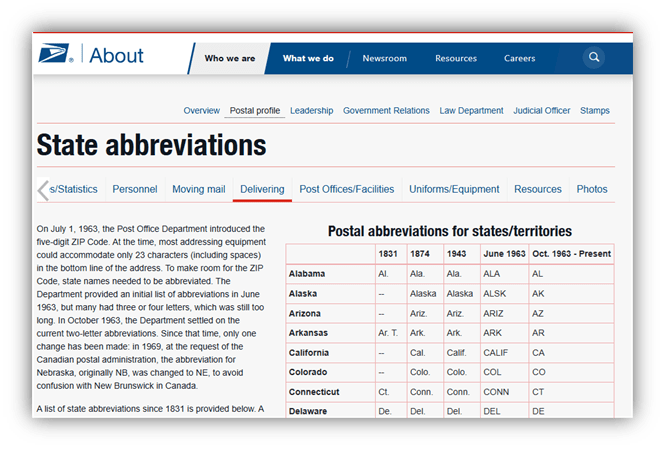Image resolution: width=665 pixels, height=450 pixels.
Task: Click the 1943 column header
Action: 456,254
